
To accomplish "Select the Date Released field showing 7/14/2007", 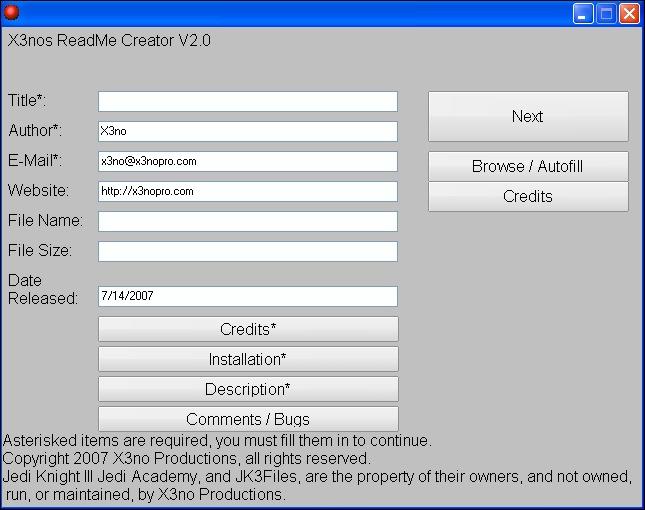I will pyautogui.click(x=248, y=296).
